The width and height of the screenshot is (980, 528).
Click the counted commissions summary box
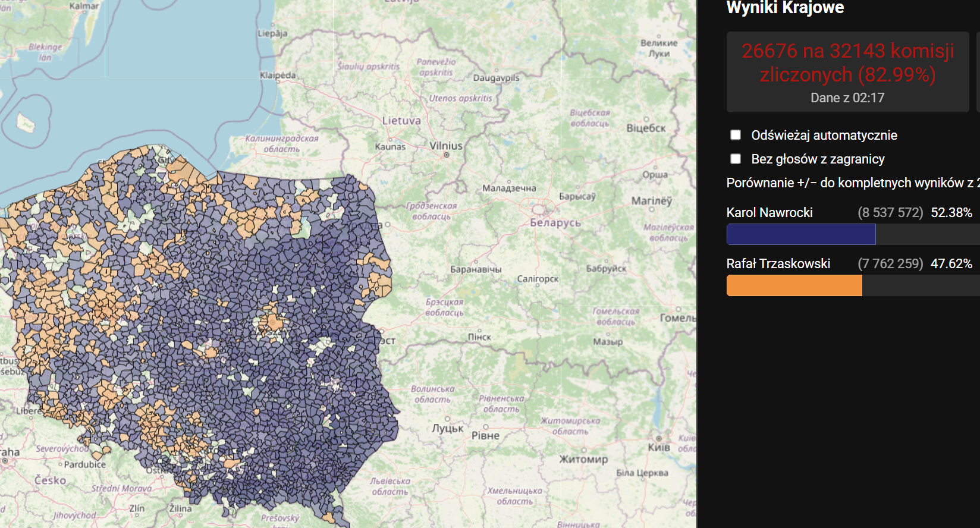[x=847, y=71]
